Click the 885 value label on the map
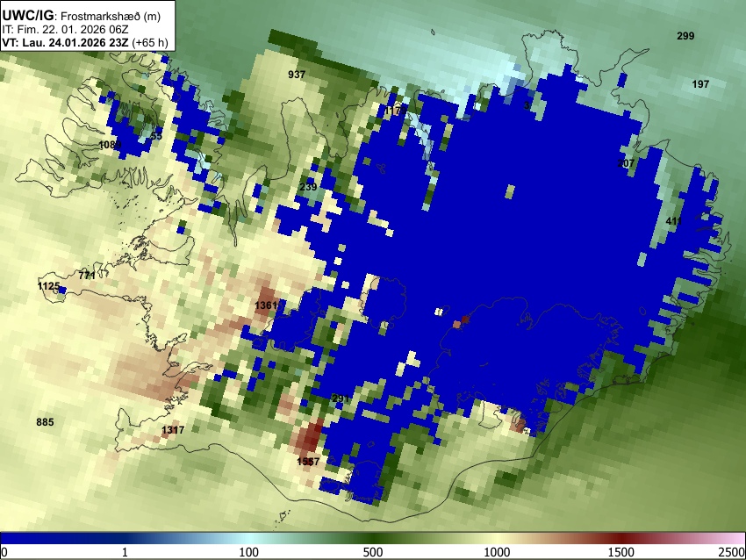746x560 pixels. pos(45,422)
